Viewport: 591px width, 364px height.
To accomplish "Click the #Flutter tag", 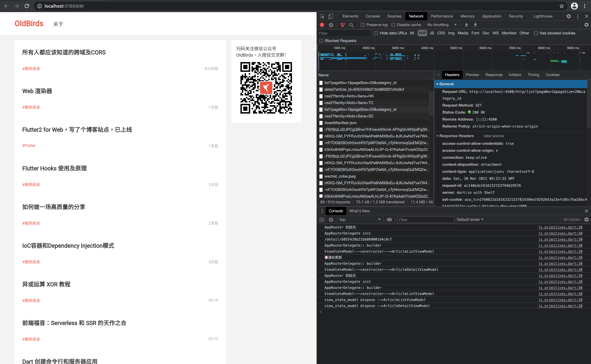I will [29, 145].
